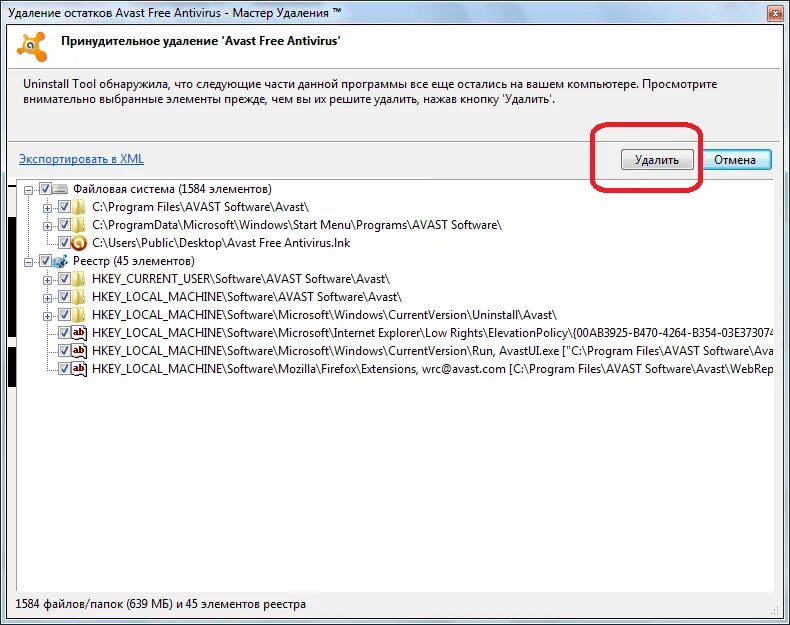The height and width of the screenshot is (625, 790).
Task: Select the Файловая система (1584 элементов) row
Action: (172, 189)
